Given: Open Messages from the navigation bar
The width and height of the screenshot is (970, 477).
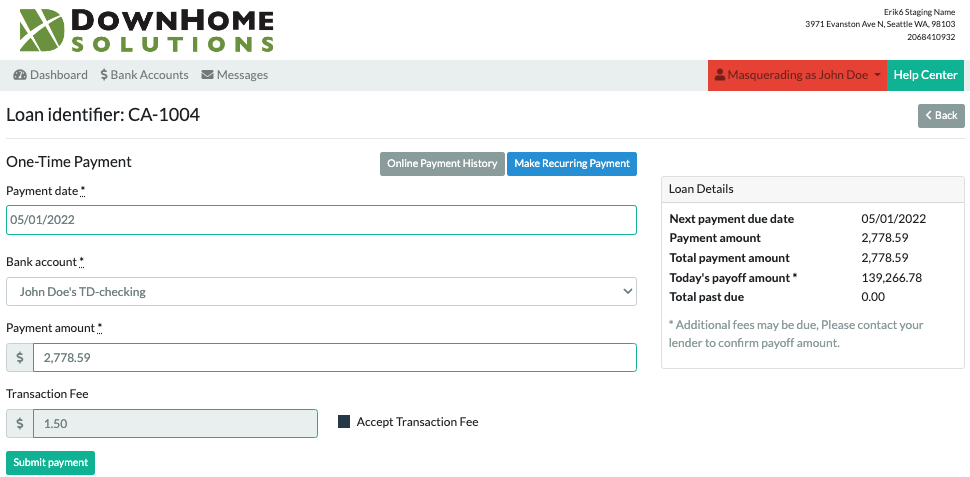Looking at the screenshot, I should pos(235,75).
